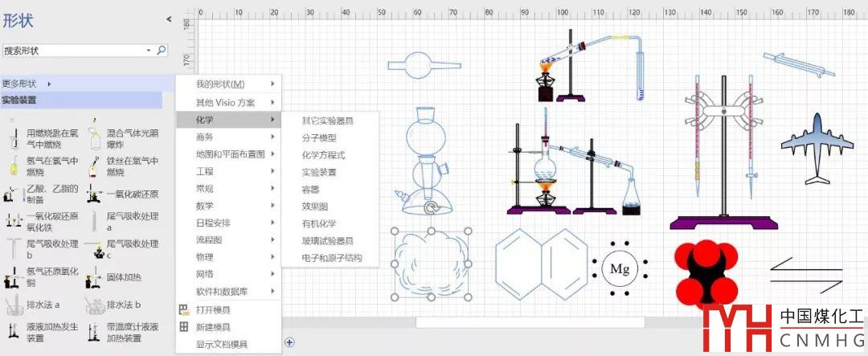
Task: Expand the 更多形状 menu arrow
Action: point(49,84)
